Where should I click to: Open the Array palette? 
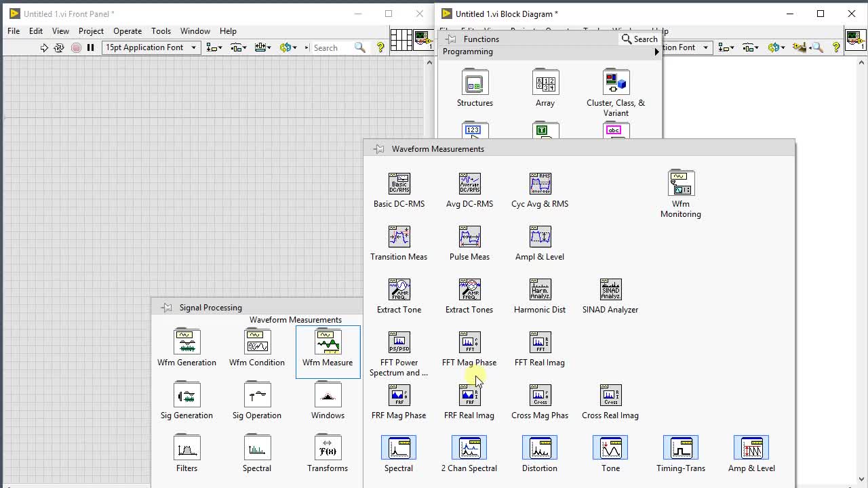pyautogui.click(x=545, y=82)
